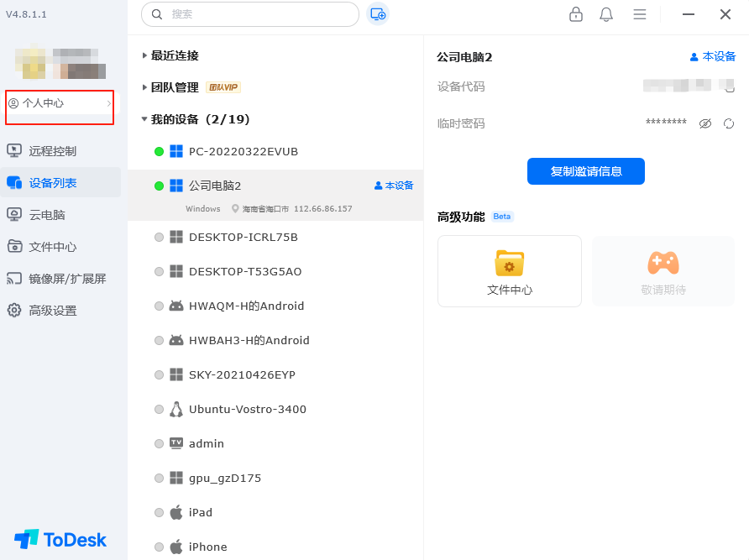Select device gpu_gzD175
The image size is (749, 560).
point(275,478)
